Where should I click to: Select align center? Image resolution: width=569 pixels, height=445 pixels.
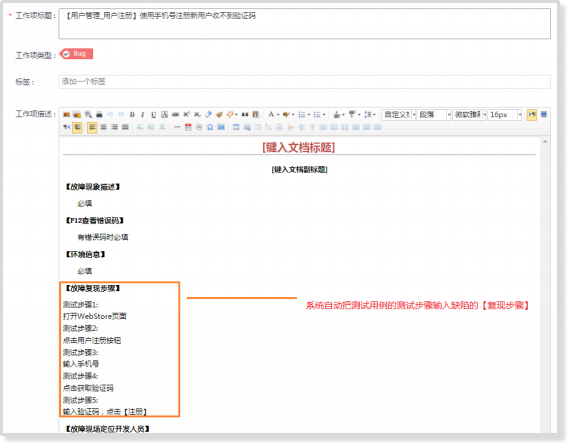103,127
